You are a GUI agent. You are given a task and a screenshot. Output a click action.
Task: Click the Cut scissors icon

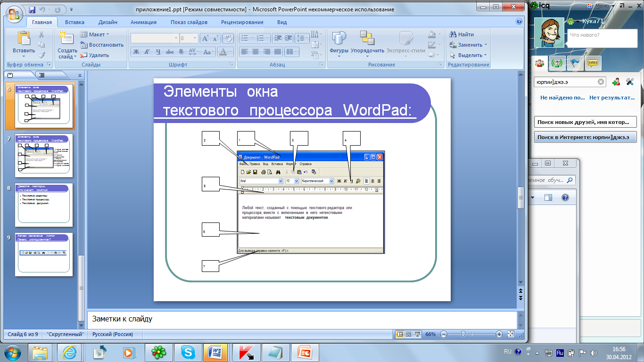tap(41, 35)
